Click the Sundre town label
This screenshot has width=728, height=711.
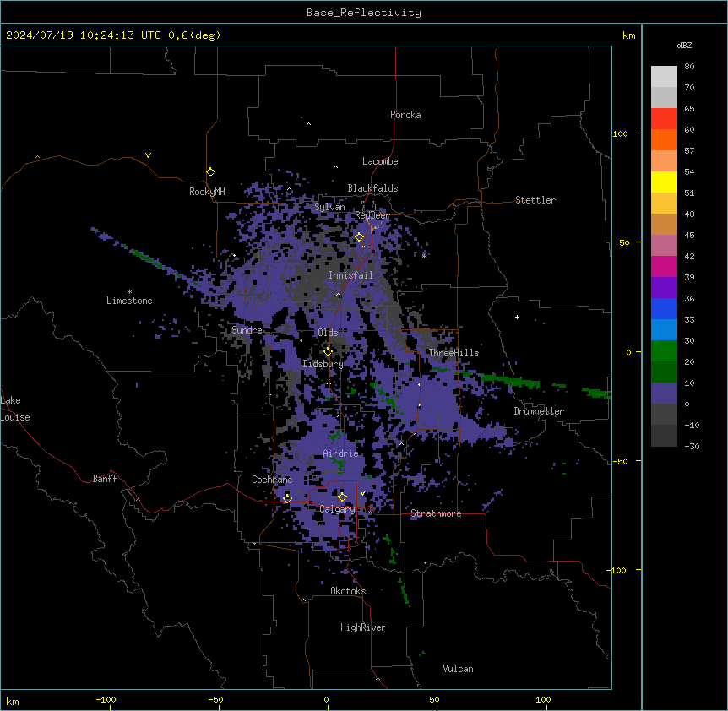[247, 330]
